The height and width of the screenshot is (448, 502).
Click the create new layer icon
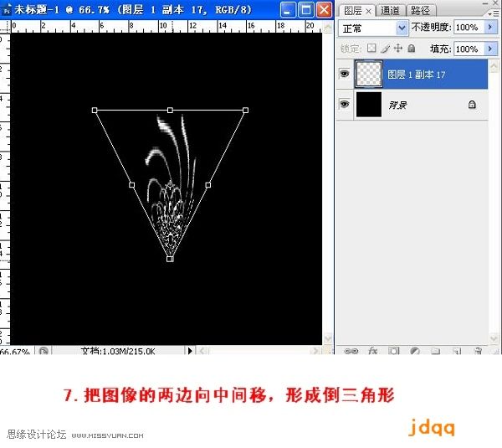coord(457,351)
